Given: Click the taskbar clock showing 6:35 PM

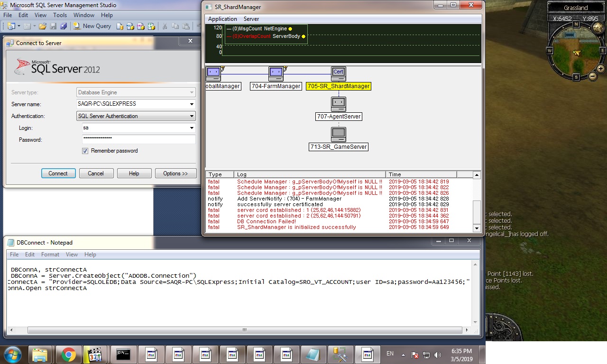Looking at the screenshot, I should (461, 355).
